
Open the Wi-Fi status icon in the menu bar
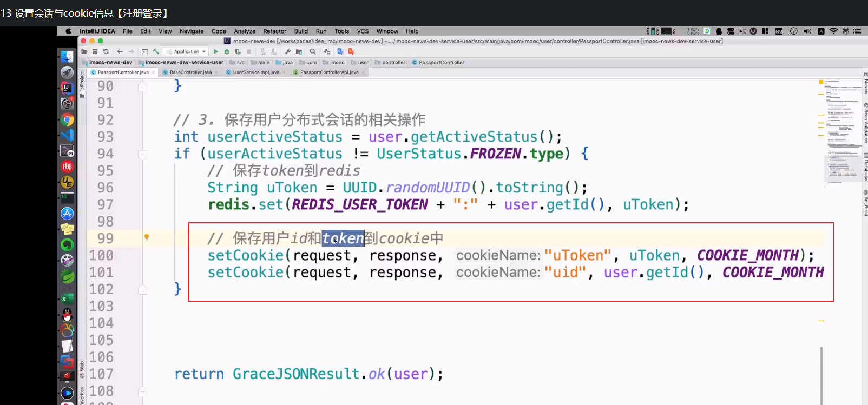pos(833,31)
